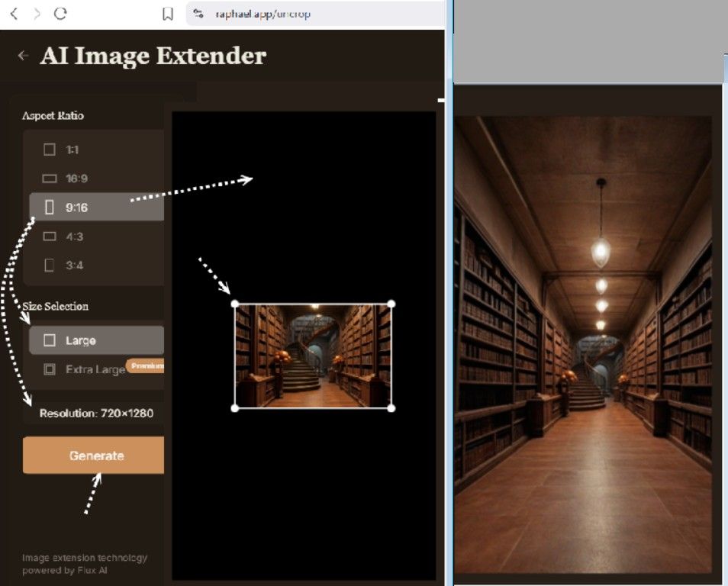Click the Premium badge on Extra Large
This screenshot has width=728, height=586.
click(145, 366)
